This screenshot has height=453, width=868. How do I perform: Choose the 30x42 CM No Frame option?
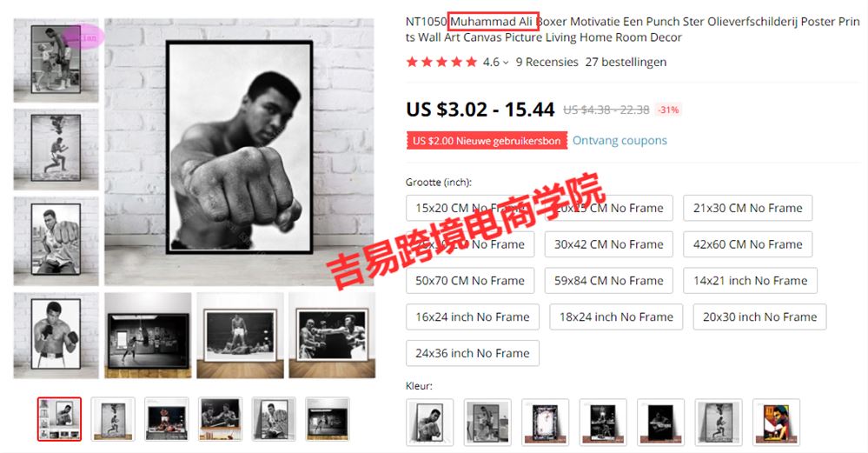[608, 244]
